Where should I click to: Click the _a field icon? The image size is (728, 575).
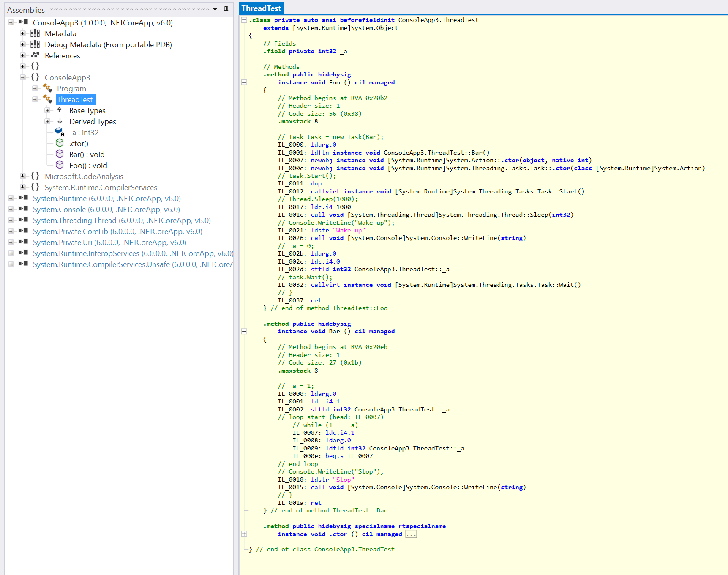60,132
